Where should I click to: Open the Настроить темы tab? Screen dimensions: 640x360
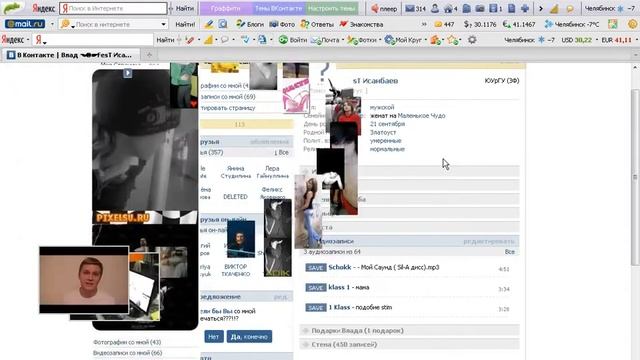(332, 8)
